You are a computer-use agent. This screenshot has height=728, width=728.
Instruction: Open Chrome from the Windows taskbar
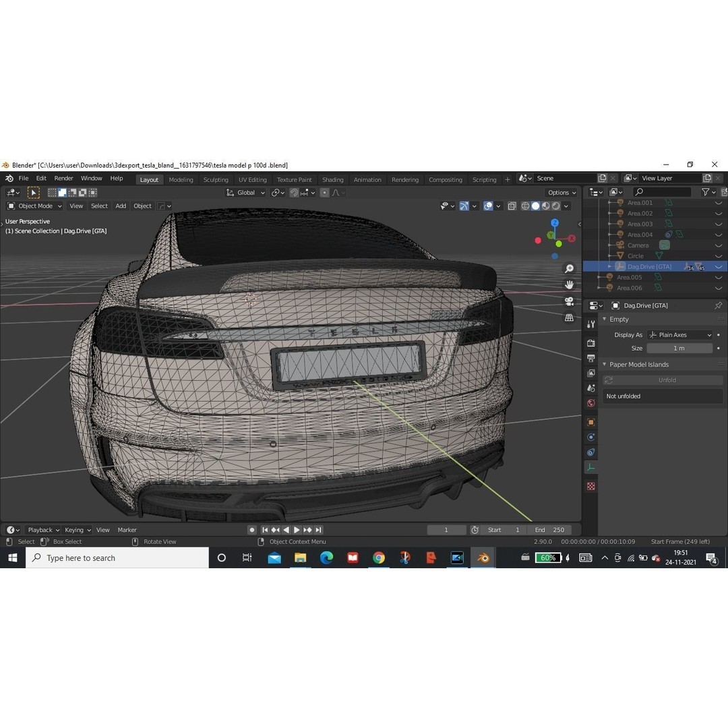coord(378,557)
